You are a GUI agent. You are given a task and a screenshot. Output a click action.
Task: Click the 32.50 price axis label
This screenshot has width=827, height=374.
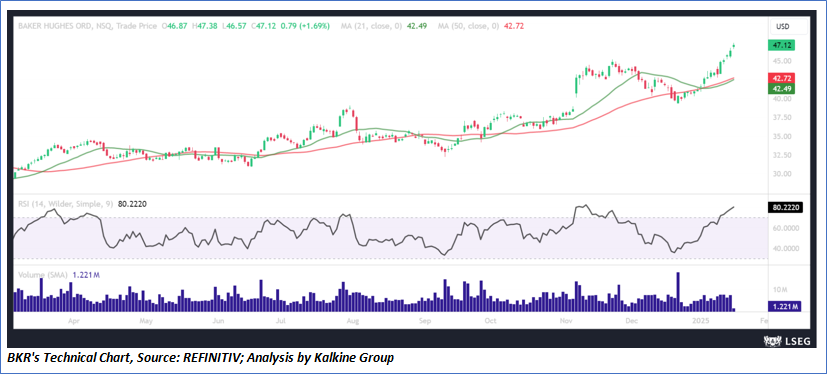pyautogui.click(x=782, y=155)
